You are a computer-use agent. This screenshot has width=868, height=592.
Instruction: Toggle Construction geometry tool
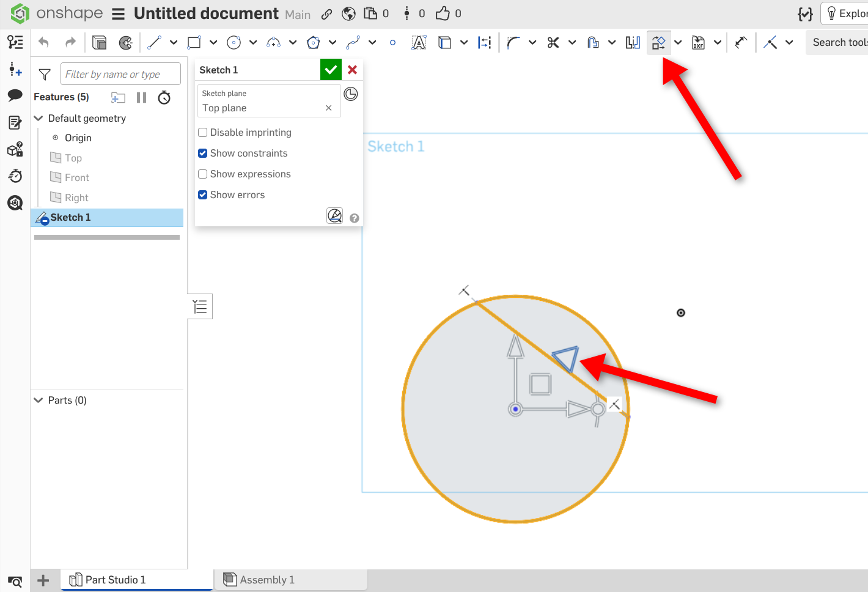coord(485,42)
